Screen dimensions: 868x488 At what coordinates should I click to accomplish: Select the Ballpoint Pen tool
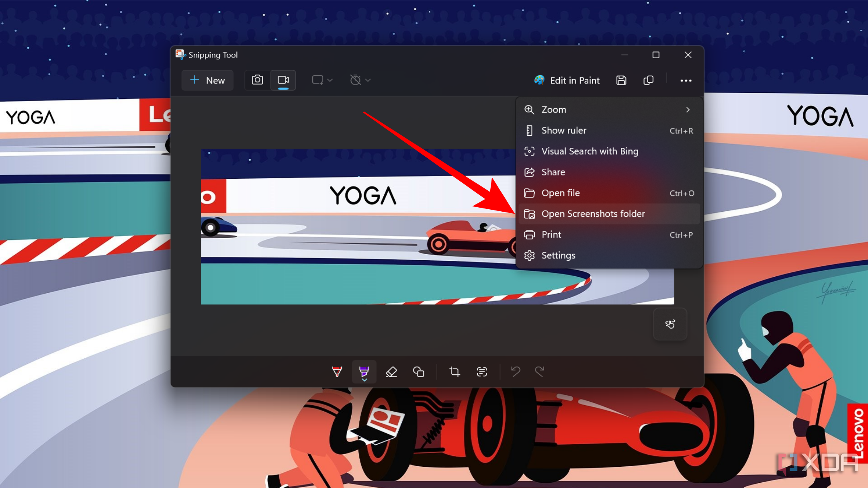(337, 371)
